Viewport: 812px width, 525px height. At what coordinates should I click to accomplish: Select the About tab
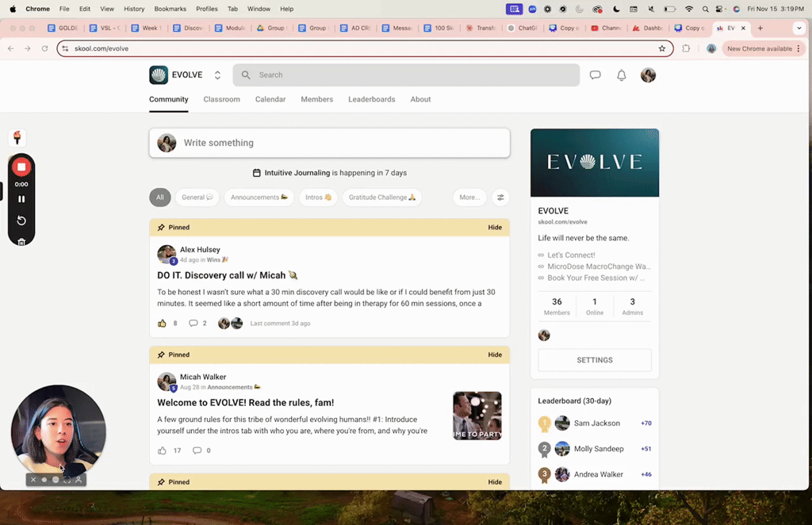click(420, 99)
